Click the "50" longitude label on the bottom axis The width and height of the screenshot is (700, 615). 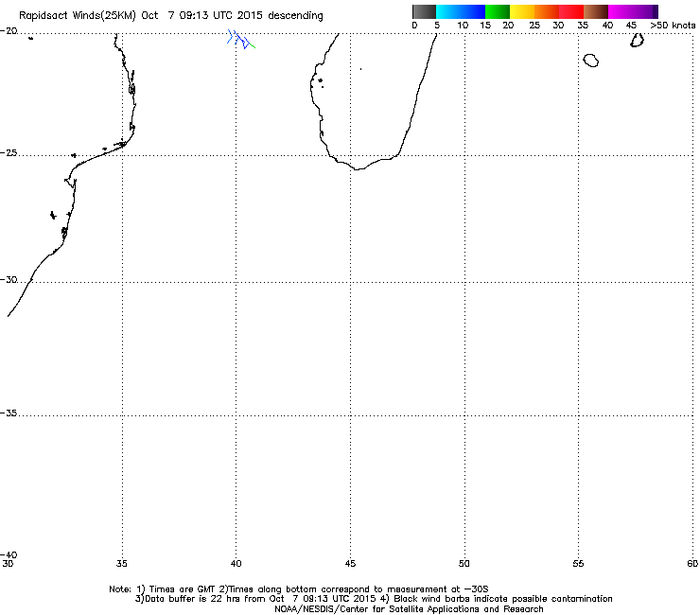464,564
